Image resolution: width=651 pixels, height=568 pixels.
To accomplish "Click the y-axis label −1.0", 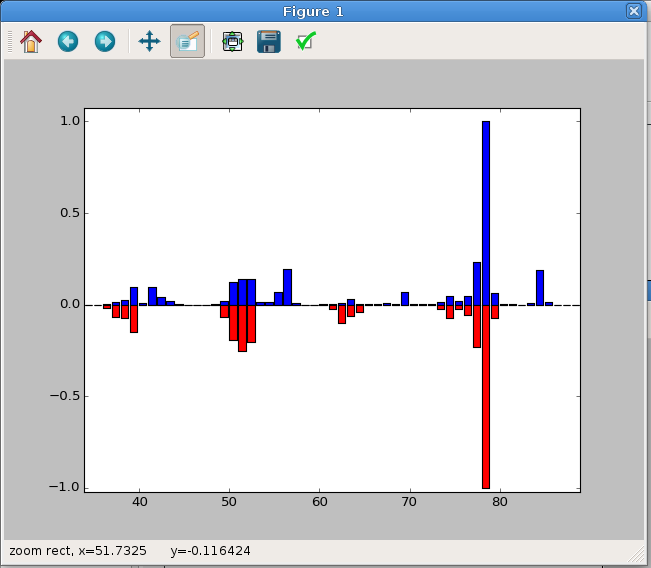I will coord(65,487).
